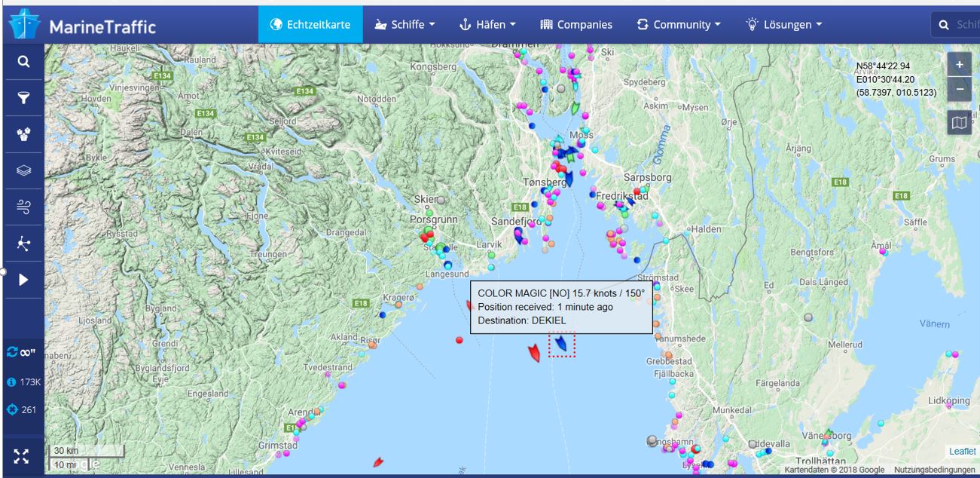Screen dimensions: 980x478
Task: Open the Companies menu item
Action: point(576,24)
